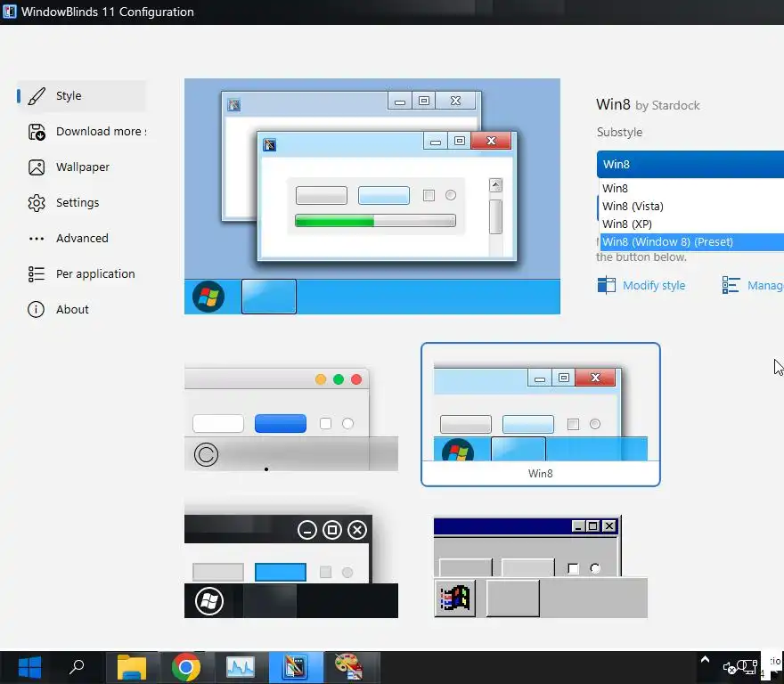The image size is (784, 684).
Task: Click the Settings gear icon
Action: [37, 203]
